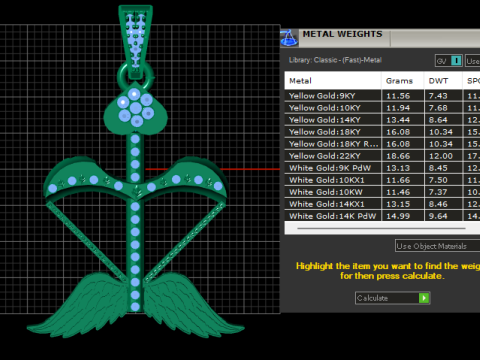Click the horizontal scrollbar under metal table

[381, 228]
